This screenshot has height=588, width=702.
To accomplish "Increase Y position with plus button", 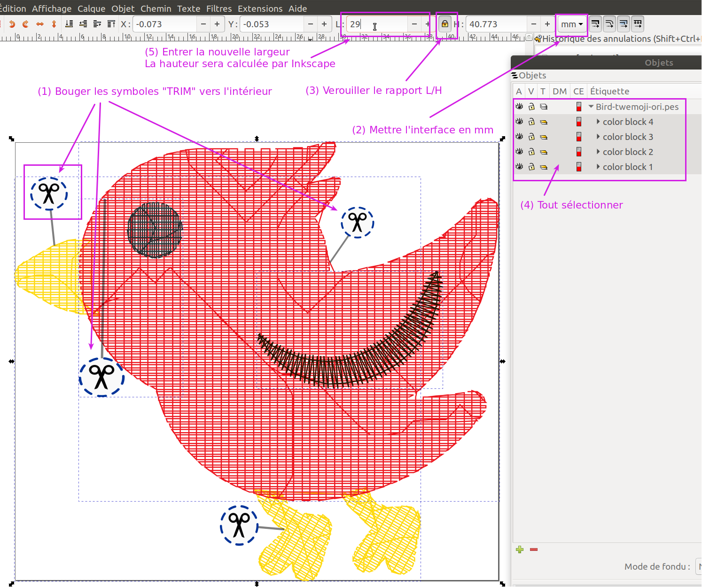I will [x=324, y=24].
